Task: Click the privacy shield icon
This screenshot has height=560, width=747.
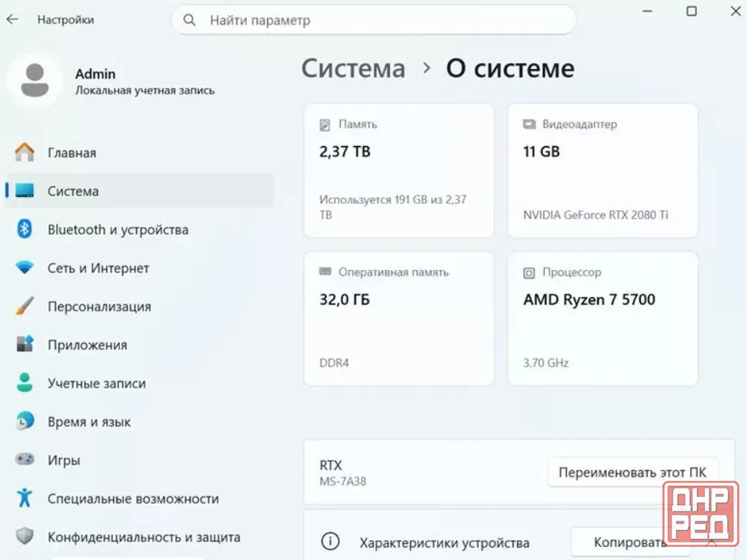Action: click(x=25, y=535)
